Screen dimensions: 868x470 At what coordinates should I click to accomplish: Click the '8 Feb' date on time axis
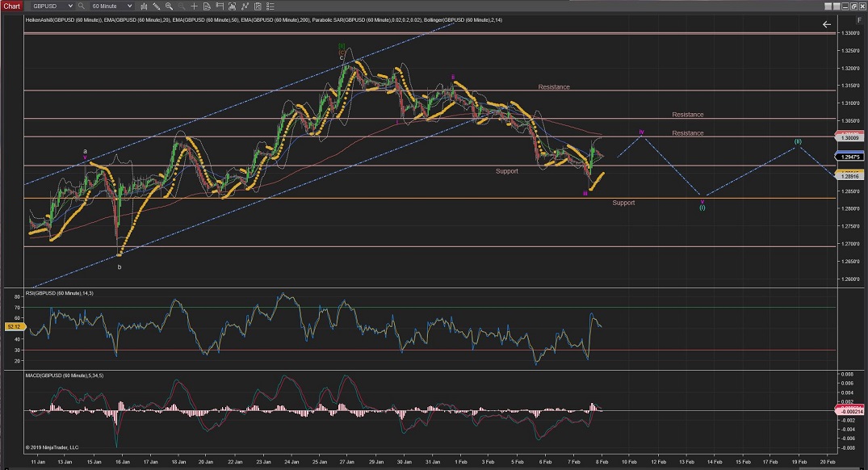tap(602, 462)
